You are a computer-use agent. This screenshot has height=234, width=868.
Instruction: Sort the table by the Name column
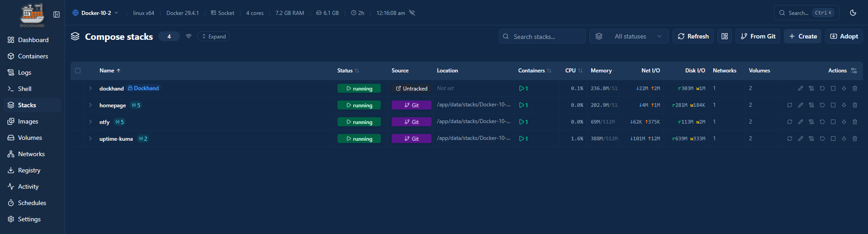pyautogui.click(x=110, y=71)
